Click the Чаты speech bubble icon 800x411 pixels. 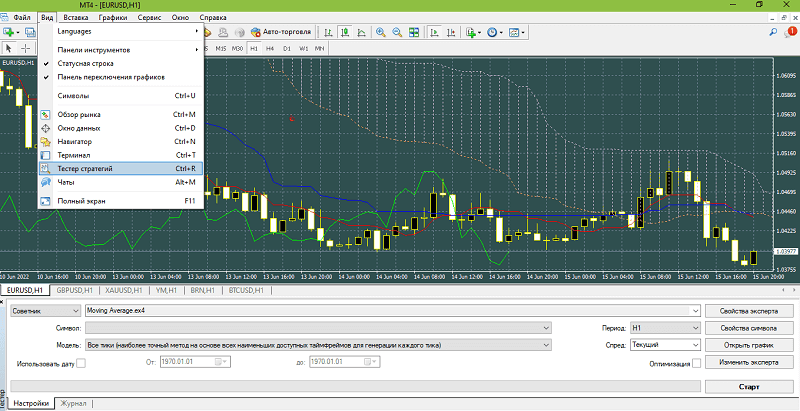(x=45, y=182)
